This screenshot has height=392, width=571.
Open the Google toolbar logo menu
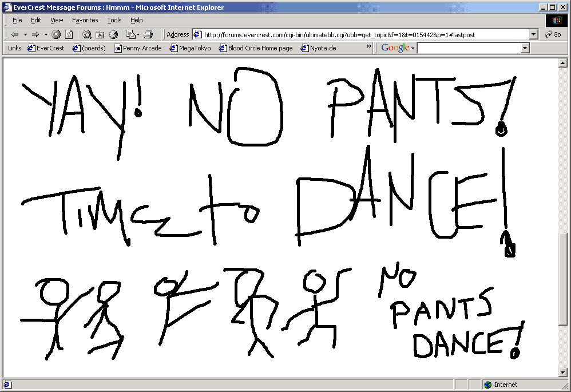click(398, 48)
